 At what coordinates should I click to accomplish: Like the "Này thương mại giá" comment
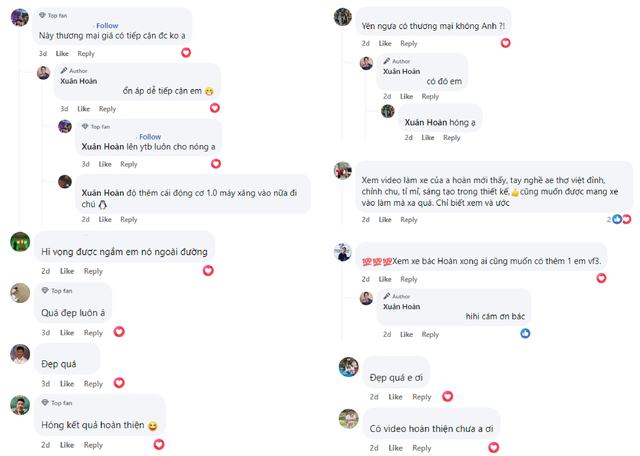[x=62, y=53]
